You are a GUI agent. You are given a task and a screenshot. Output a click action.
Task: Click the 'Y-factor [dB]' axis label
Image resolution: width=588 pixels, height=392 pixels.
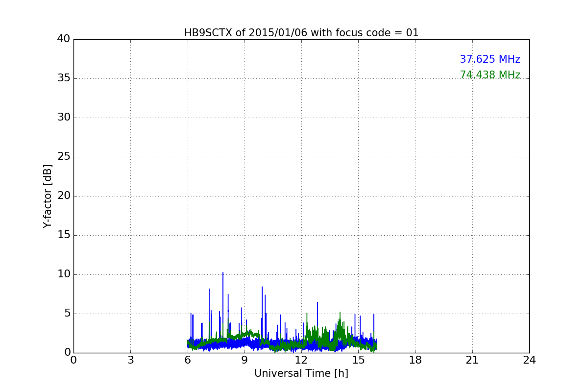point(48,196)
